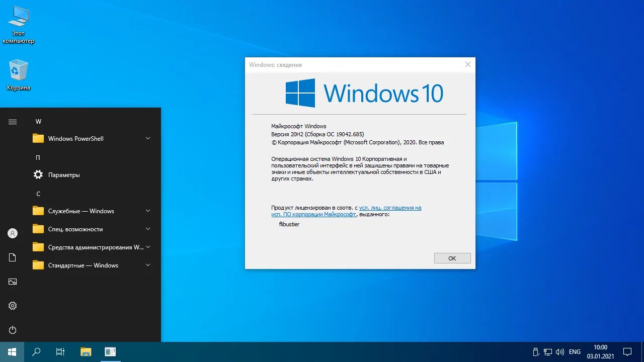
Task: Expand the Спец. возможности chevron
Action: coord(148,229)
